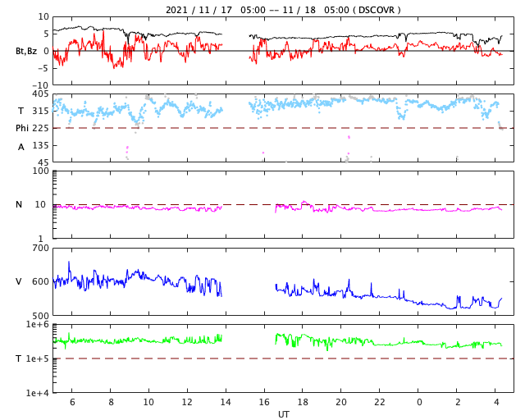Click the N density axis label
525x420 pixels.
coord(19,204)
